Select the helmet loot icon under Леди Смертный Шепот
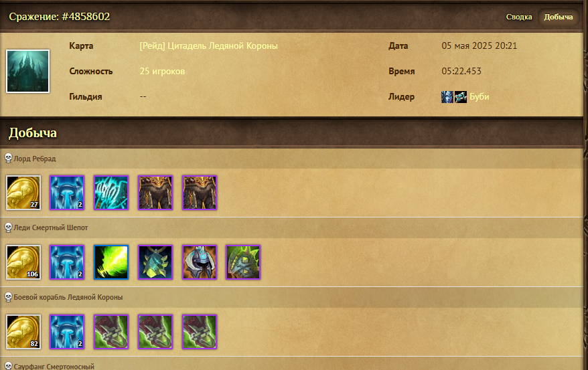588x370 pixels. (x=200, y=262)
